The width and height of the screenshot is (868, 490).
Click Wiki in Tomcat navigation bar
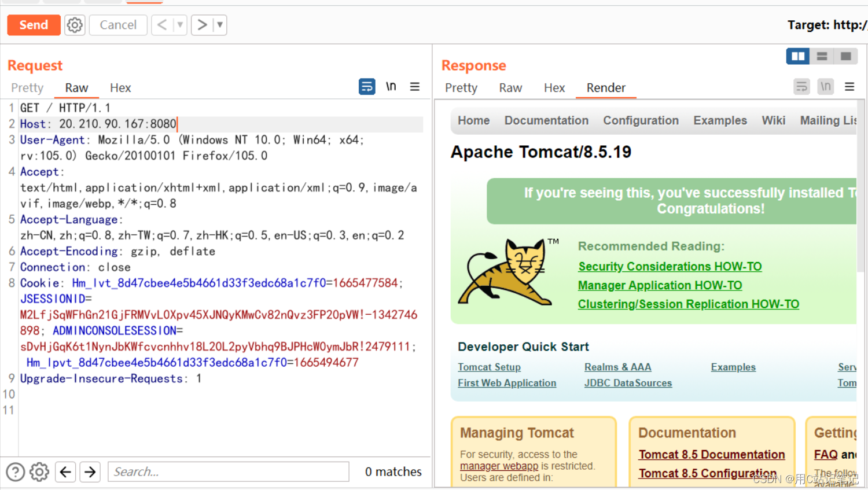pyautogui.click(x=773, y=120)
